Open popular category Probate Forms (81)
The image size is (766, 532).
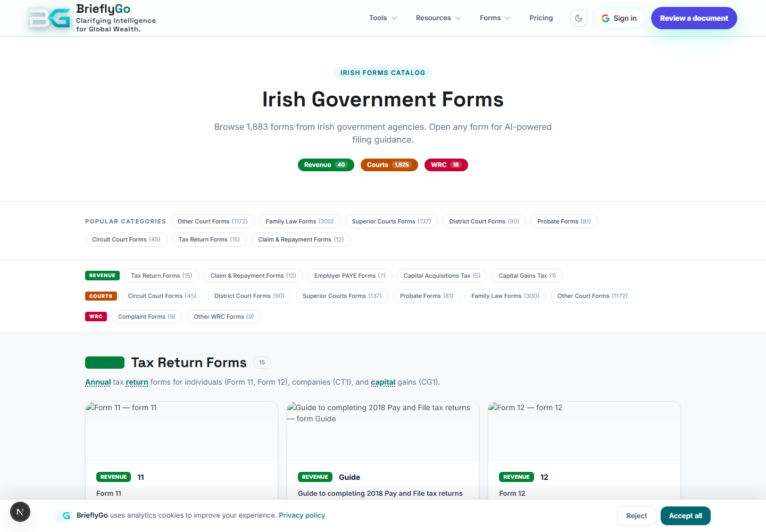click(x=564, y=221)
